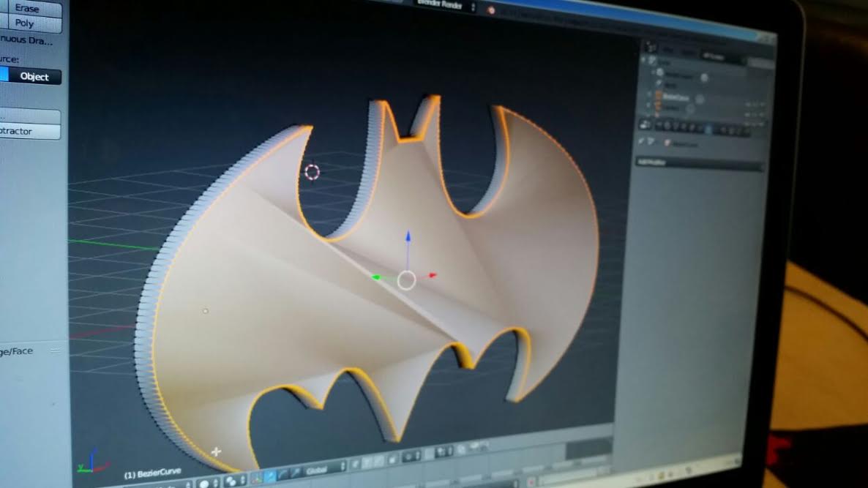Screen dimensions: 868x488
Task: Select the translate manipulator arrow icon
Action: (x=270, y=476)
